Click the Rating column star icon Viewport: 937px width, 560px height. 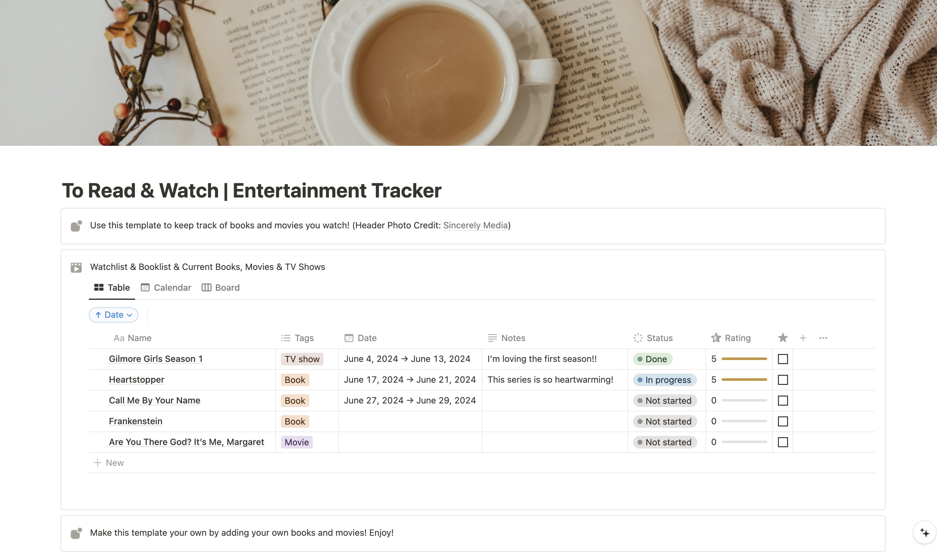pos(716,338)
